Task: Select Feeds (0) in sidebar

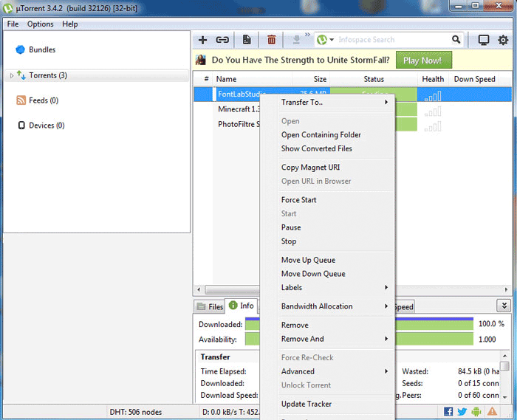Action: pyautogui.click(x=44, y=100)
